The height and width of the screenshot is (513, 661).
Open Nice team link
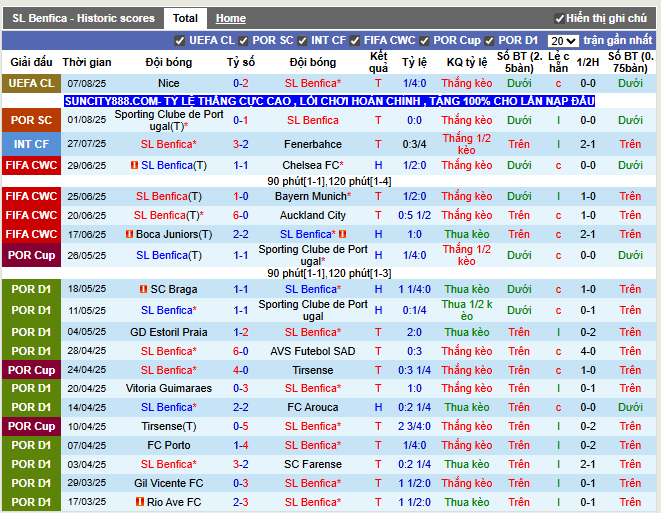pyautogui.click(x=169, y=83)
